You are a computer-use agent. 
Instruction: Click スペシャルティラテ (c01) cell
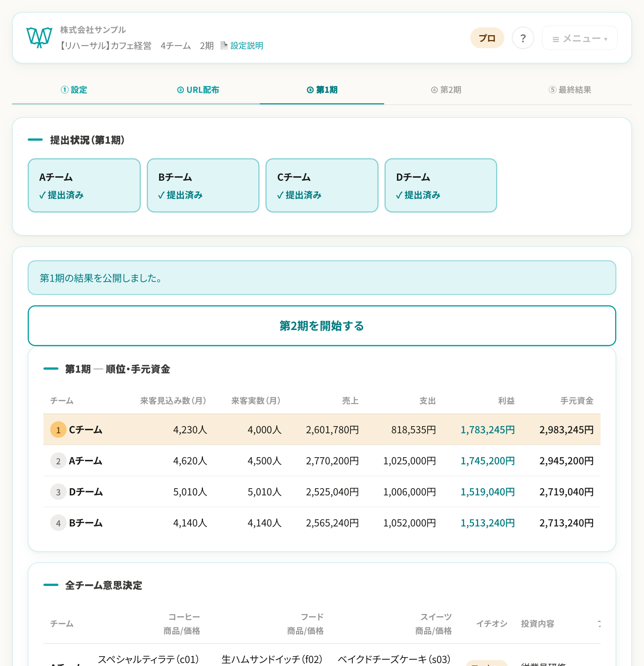point(148,659)
